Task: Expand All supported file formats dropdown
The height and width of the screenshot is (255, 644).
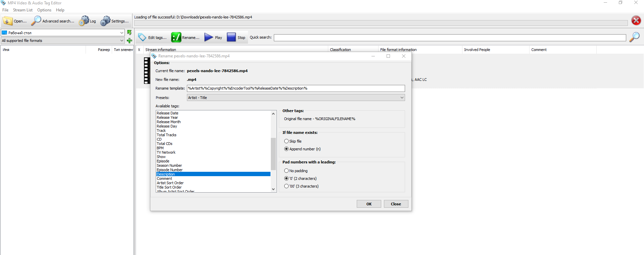Action: 122,41
